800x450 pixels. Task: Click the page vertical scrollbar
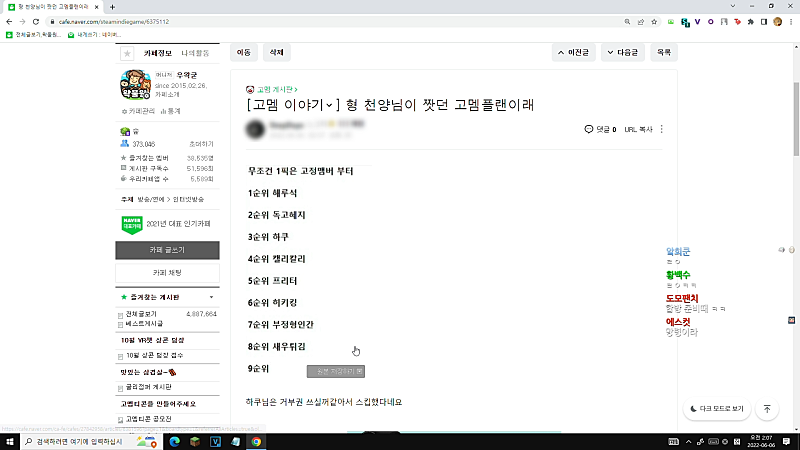coord(796,119)
